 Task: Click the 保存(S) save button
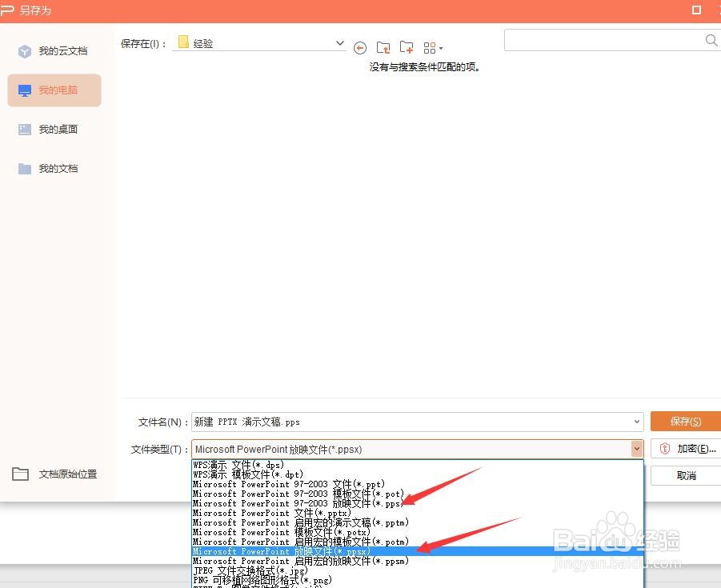686,422
